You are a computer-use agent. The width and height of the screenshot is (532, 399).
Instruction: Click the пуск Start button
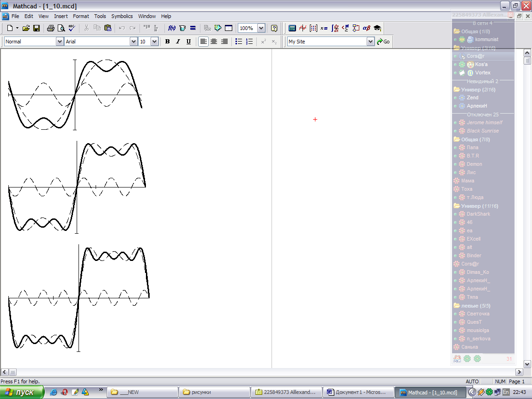22,392
